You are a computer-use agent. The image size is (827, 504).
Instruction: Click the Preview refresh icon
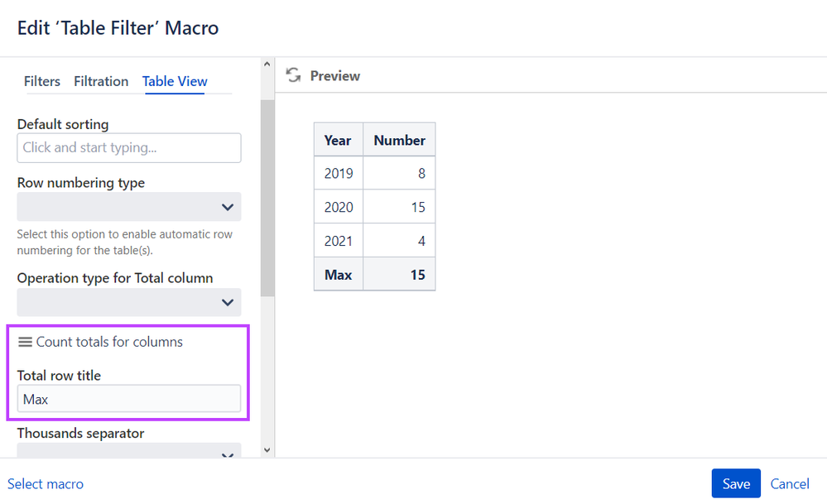pos(293,75)
